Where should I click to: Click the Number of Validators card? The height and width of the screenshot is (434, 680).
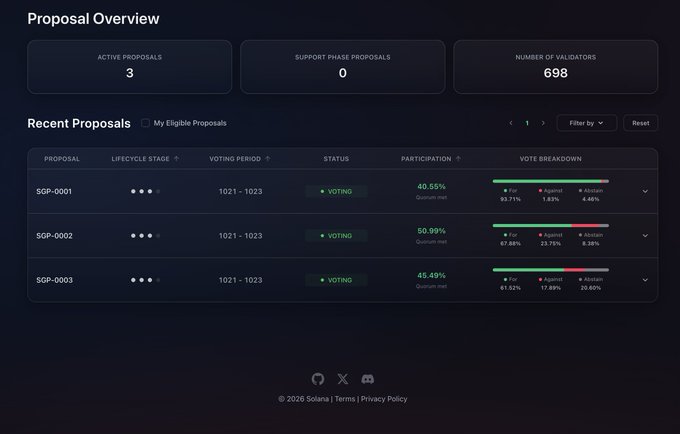(x=556, y=67)
